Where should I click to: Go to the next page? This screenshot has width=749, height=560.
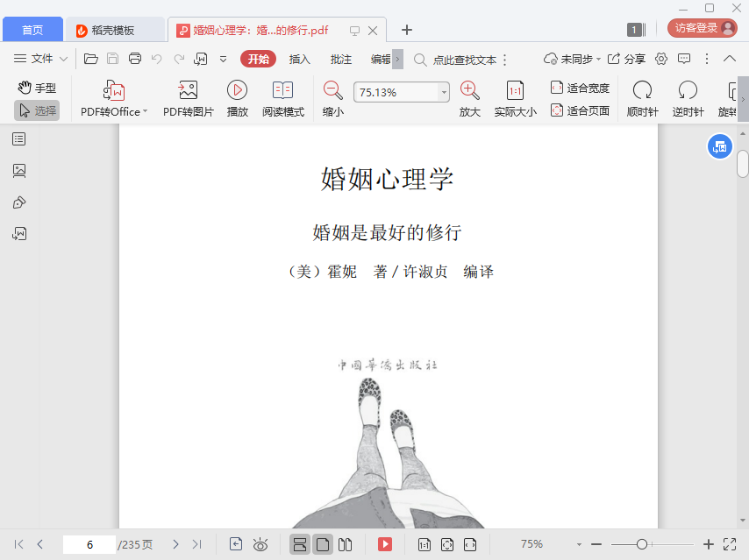[175, 544]
